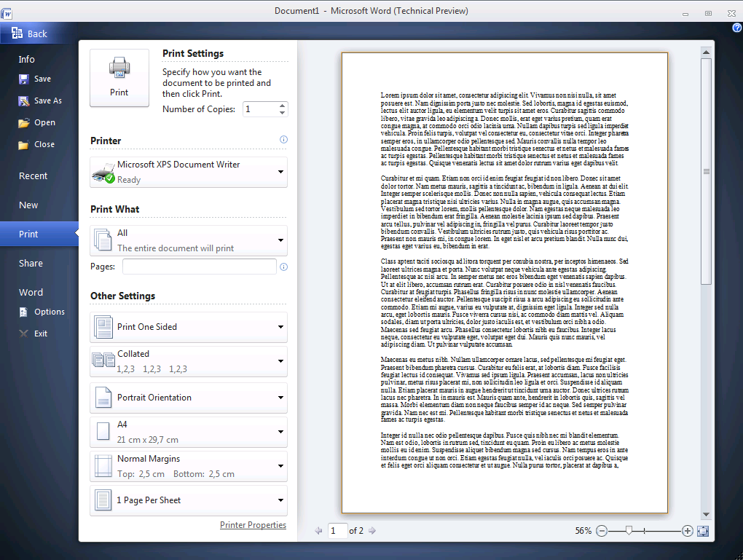Click the current page number field
This screenshot has height=560, width=743.
tap(337, 531)
